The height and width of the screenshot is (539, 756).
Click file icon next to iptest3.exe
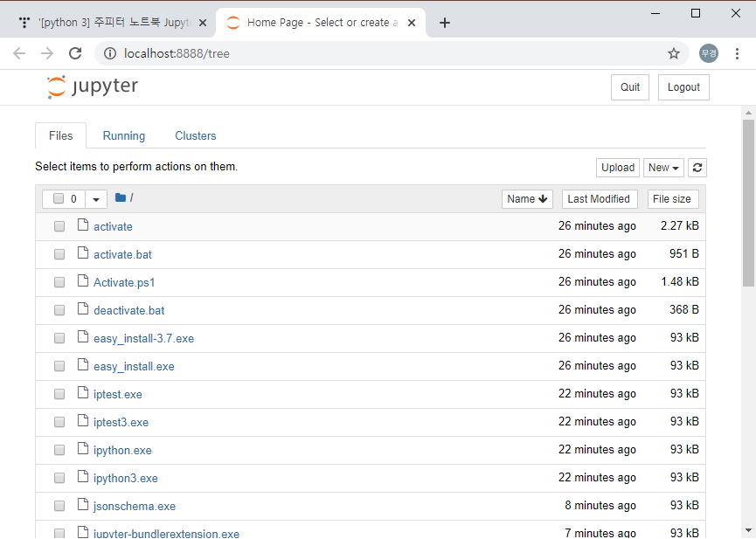coord(83,420)
